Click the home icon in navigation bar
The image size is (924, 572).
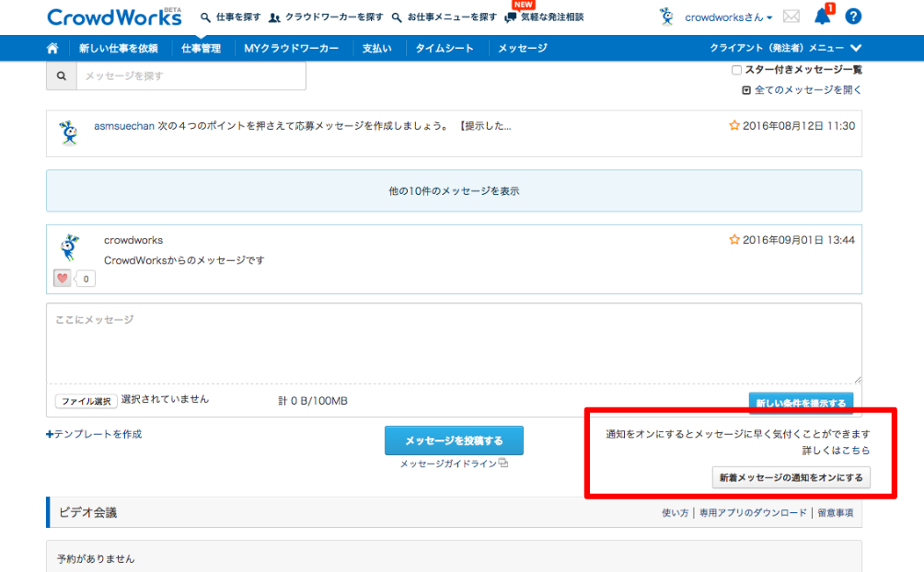click(x=52, y=48)
